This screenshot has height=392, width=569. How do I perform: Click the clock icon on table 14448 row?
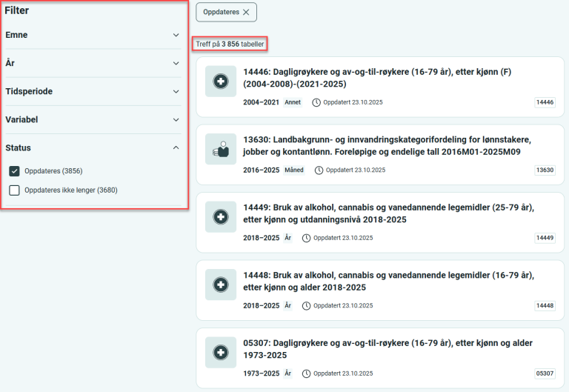tap(307, 306)
